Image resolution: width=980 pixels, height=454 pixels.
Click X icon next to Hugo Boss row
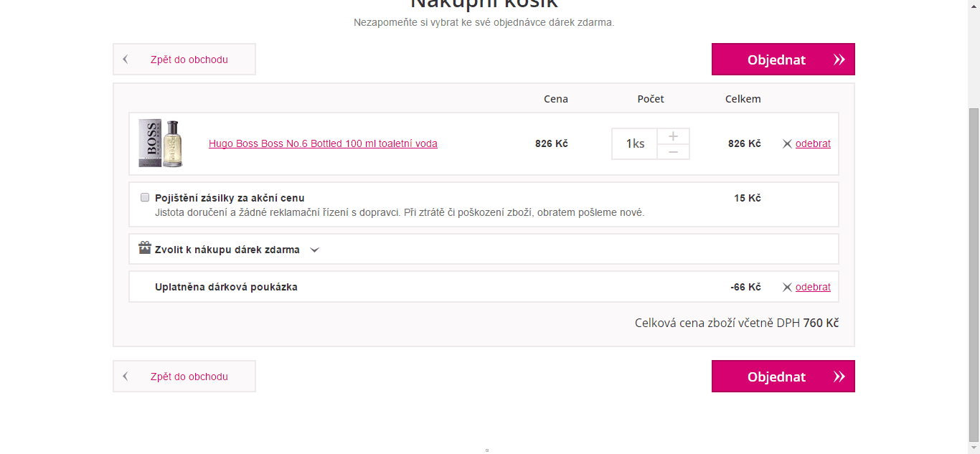click(787, 143)
